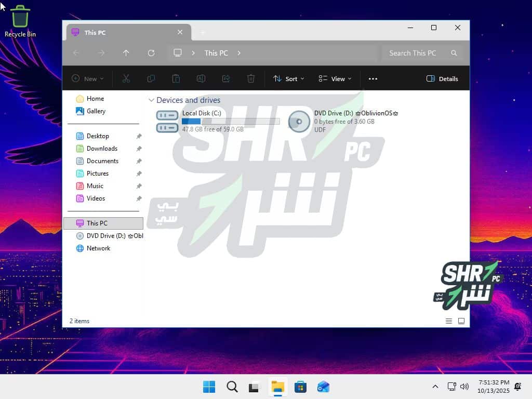Click the Rename icon in toolbar
The image size is (532, 399).
tap(201, 79)
